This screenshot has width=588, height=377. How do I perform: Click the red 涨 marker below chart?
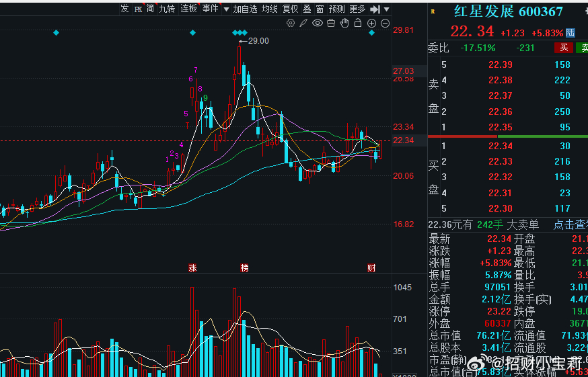coord(193,268)
